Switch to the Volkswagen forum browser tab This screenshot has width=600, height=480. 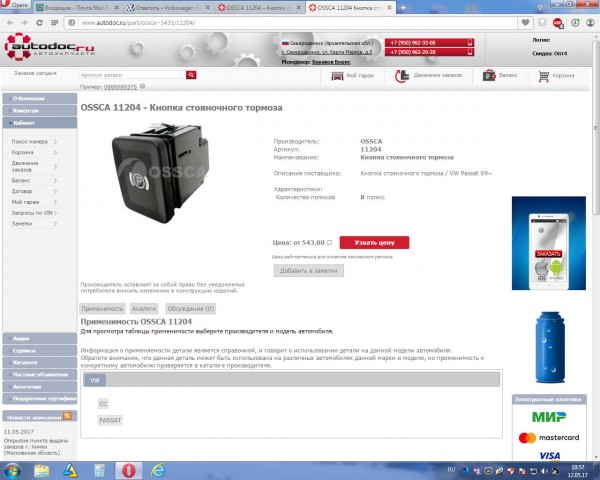[170, 8]
